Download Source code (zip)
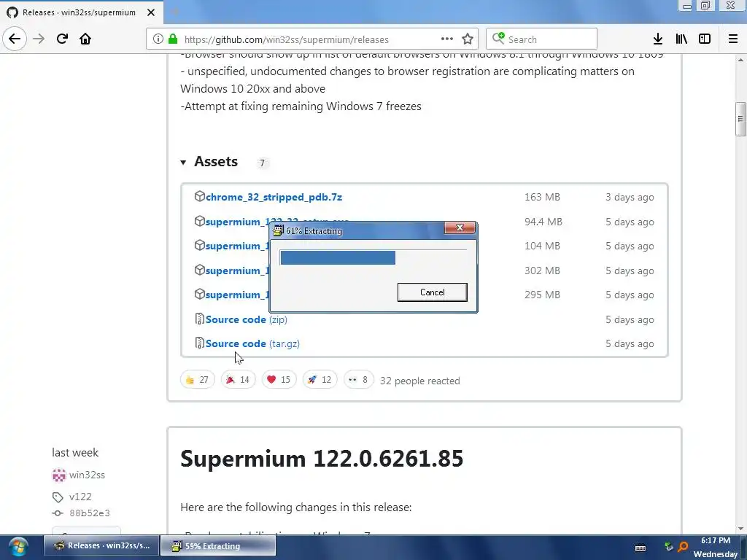The image size is (747, 560). pos(246,319)
